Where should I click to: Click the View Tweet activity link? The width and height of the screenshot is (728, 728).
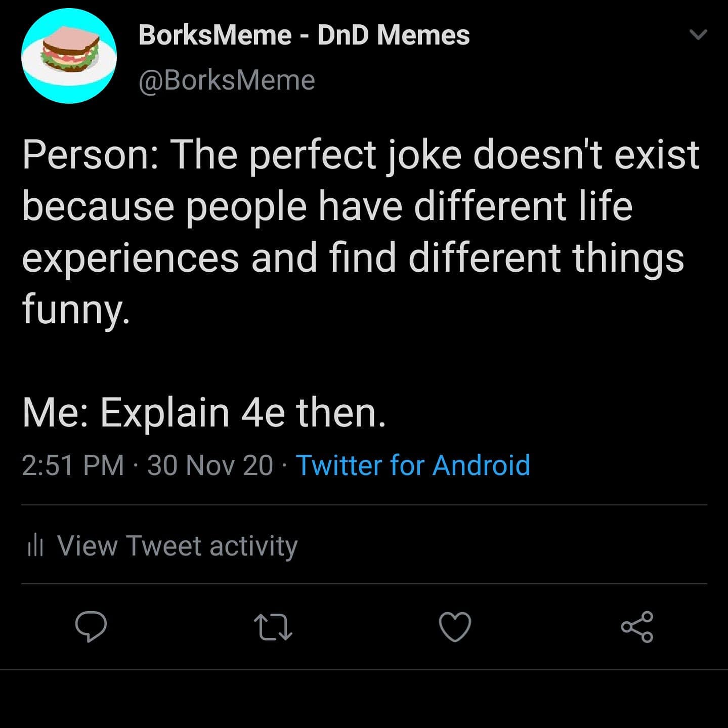point(177,546)
